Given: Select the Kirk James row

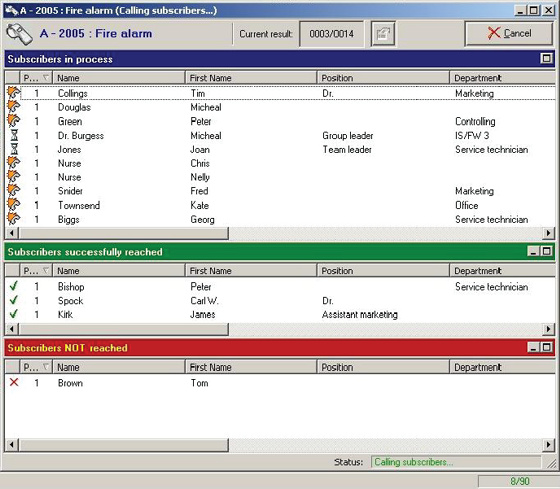Looking at the screenshot, I should (x=280, y=314).
